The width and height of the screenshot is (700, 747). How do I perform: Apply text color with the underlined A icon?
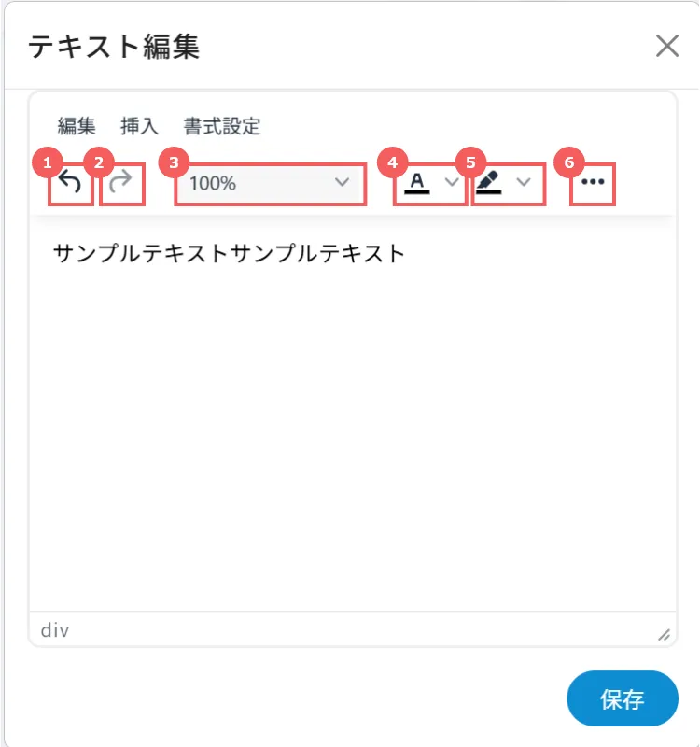click(416, 183)
